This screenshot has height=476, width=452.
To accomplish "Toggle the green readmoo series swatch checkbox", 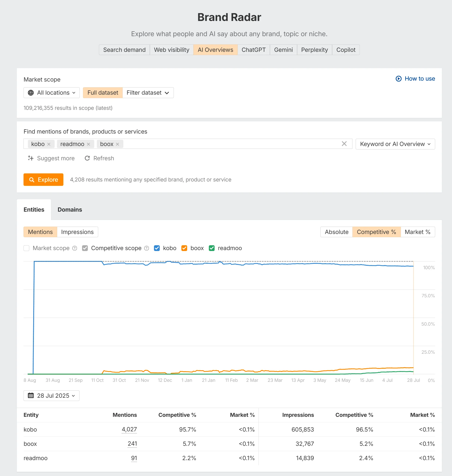I will pyautogui.click(x=212, y=248).
